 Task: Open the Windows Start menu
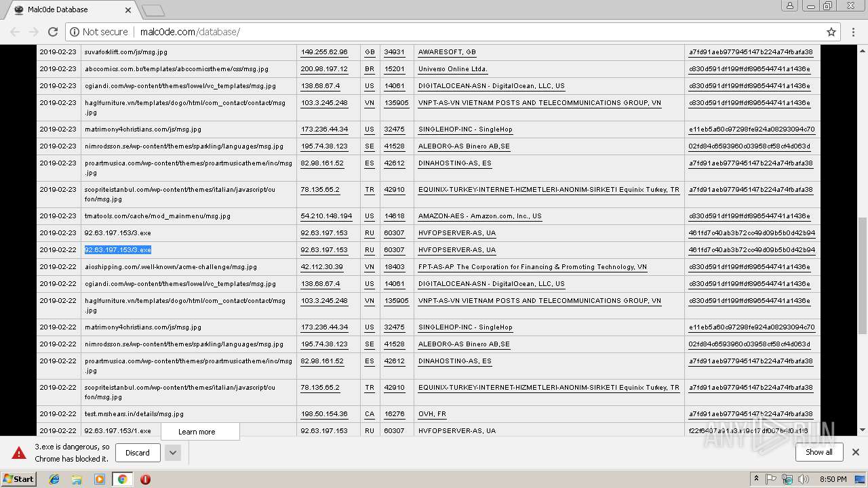(19, 479)
